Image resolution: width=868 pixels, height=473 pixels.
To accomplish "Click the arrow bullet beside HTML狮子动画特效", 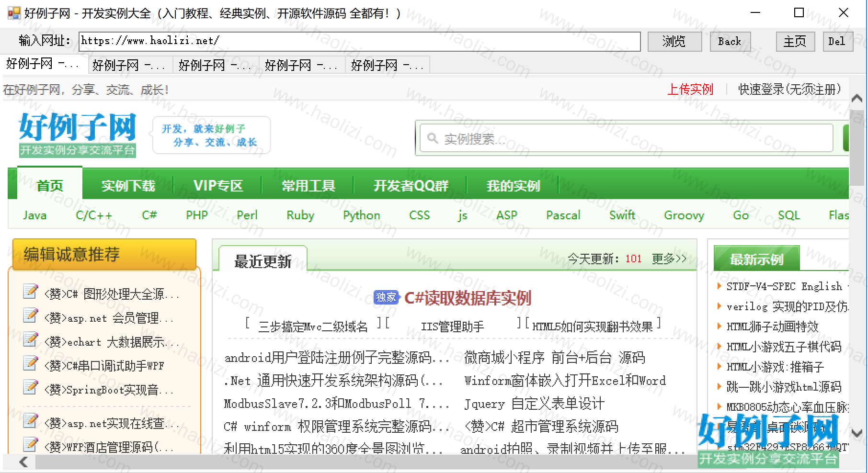I will [x=719, y=327].
